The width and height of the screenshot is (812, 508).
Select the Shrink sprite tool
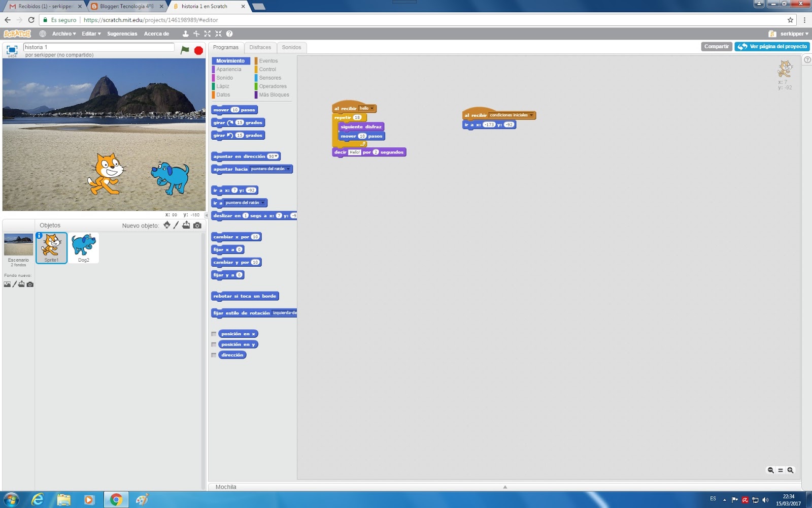[x=218, y=34]
